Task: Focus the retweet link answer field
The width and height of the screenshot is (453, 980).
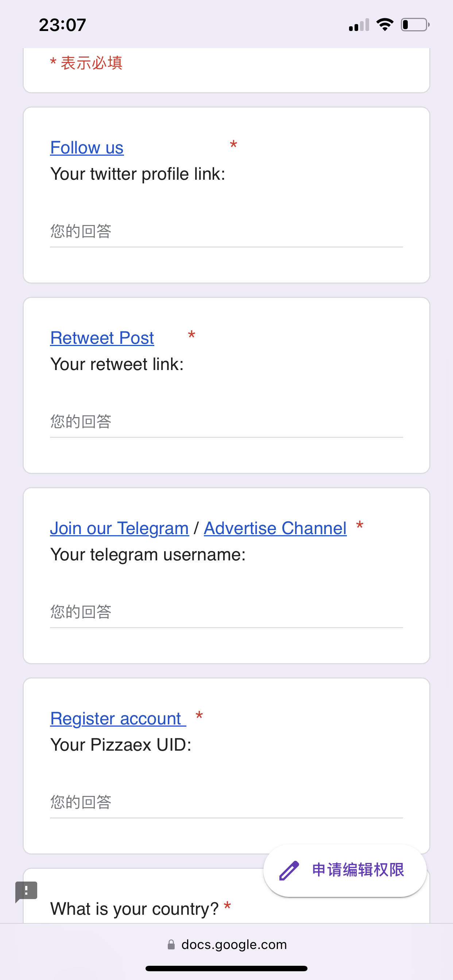Action: [x=226, y=422]
